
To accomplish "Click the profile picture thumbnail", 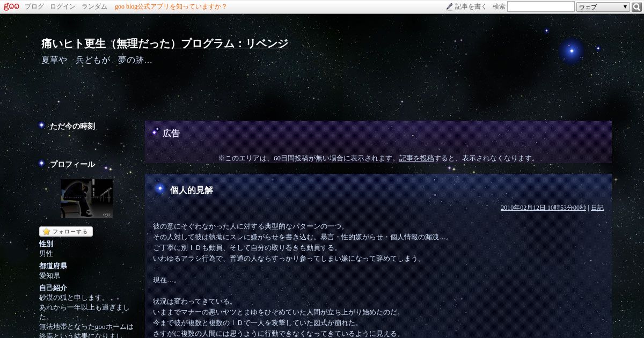I will tap(87, 199).
